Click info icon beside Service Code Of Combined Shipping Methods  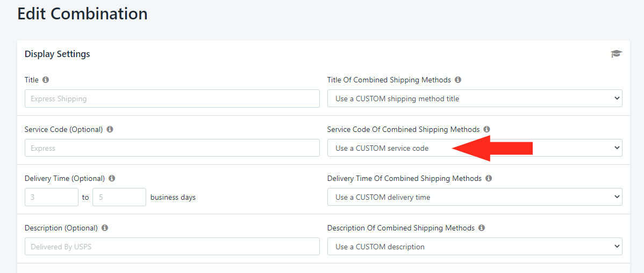(486, 129)
